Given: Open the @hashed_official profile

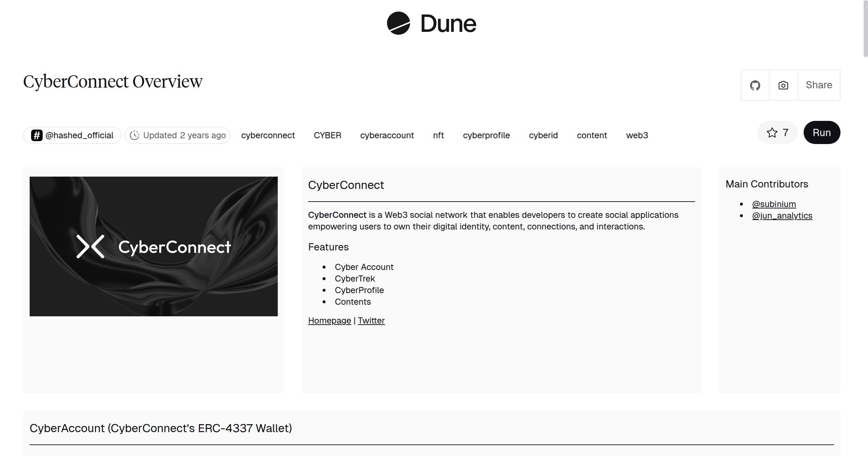Looking at the screenshot, I should click(79, 135).
